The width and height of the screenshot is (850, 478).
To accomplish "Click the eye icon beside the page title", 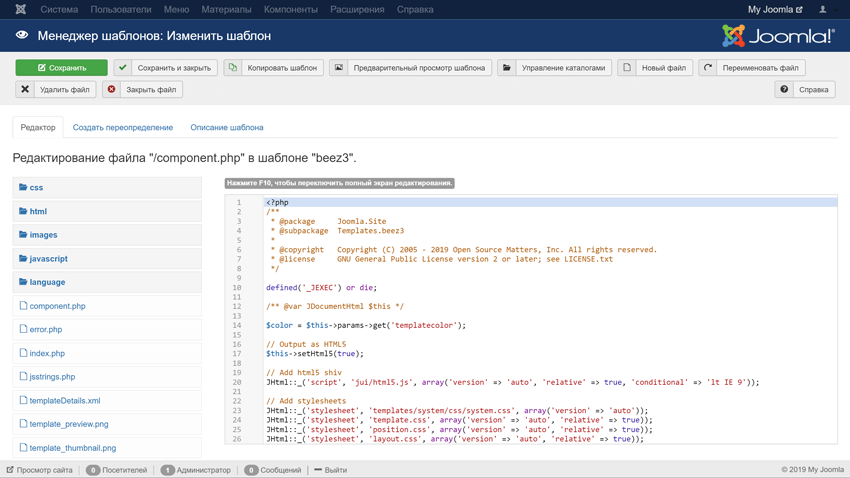I will (x=22, y=35).
